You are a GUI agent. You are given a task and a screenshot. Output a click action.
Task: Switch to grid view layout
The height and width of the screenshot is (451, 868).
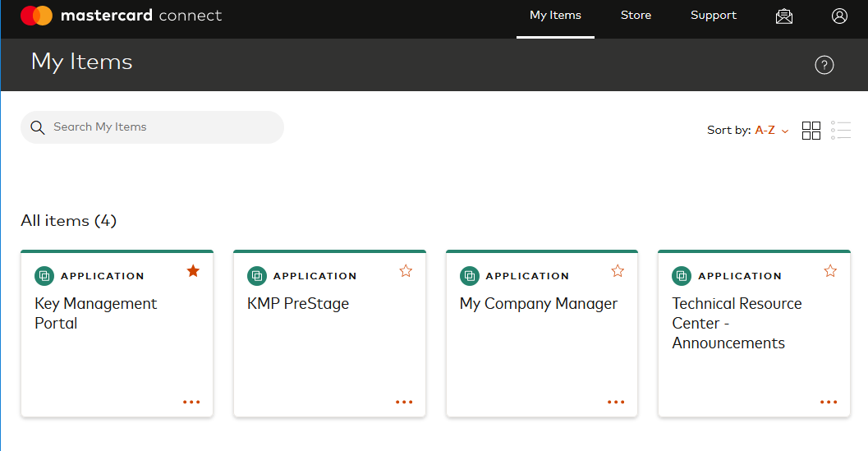[x=811, y=131]
